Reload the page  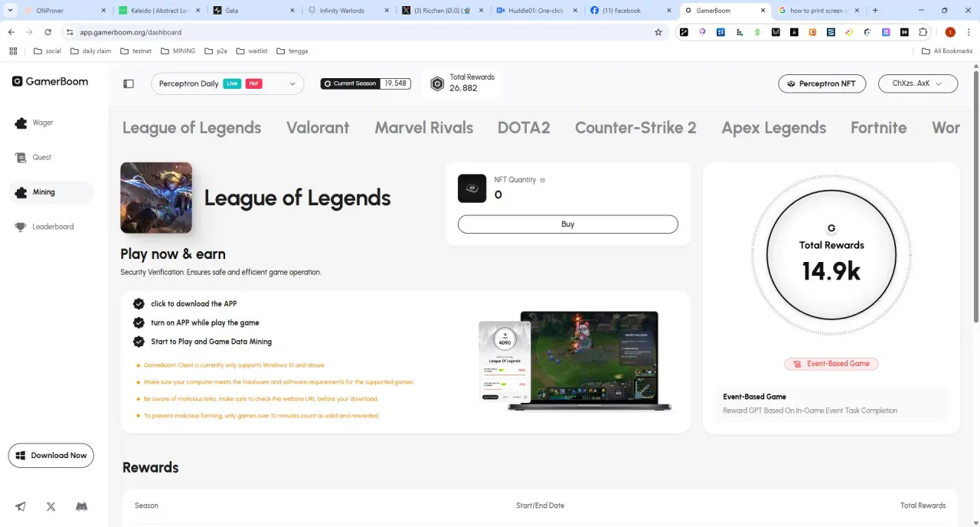47,32
